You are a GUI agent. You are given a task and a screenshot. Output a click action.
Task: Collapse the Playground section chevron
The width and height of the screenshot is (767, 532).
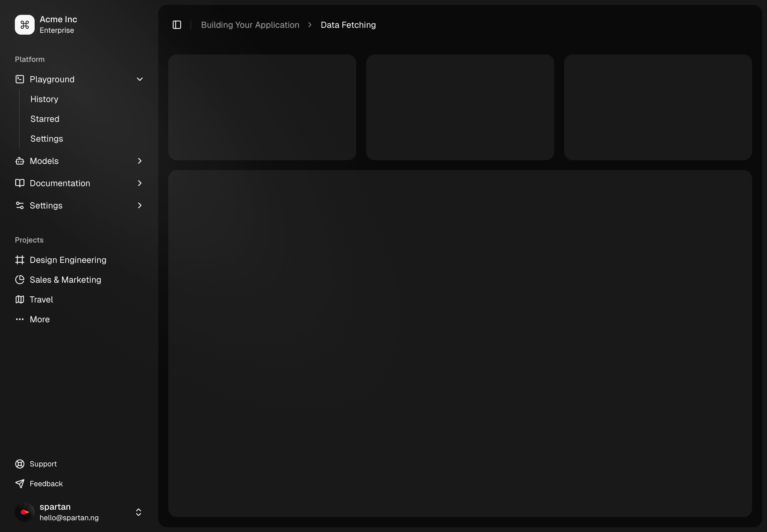[139, 79]
